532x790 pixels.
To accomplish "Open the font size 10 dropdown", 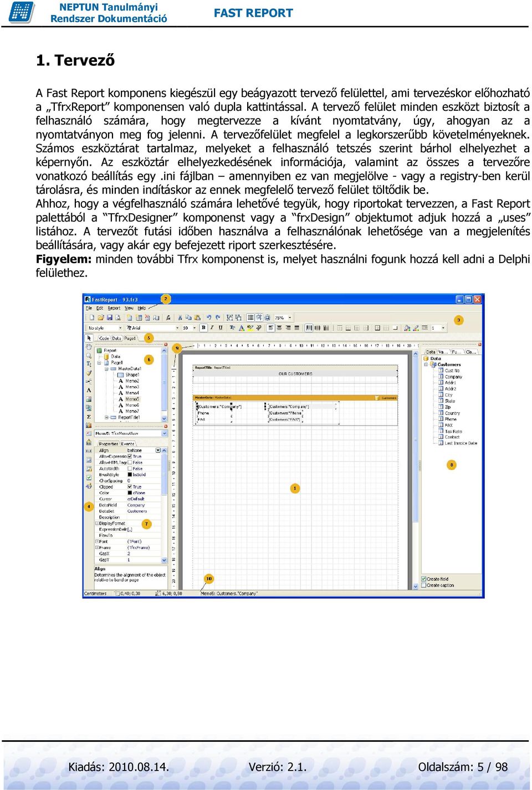I will pos(195,328).
